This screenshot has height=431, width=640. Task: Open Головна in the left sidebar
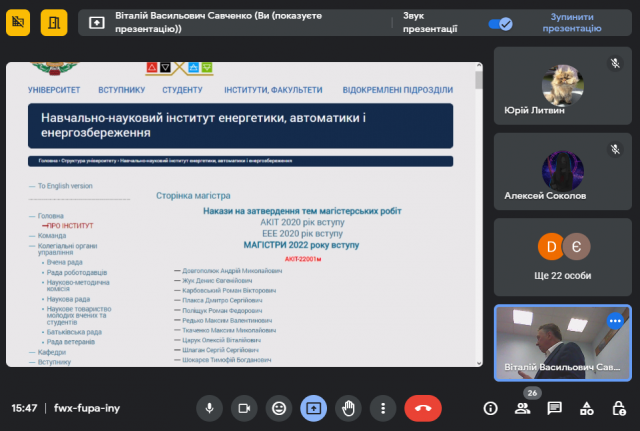[x=51, y=216]
